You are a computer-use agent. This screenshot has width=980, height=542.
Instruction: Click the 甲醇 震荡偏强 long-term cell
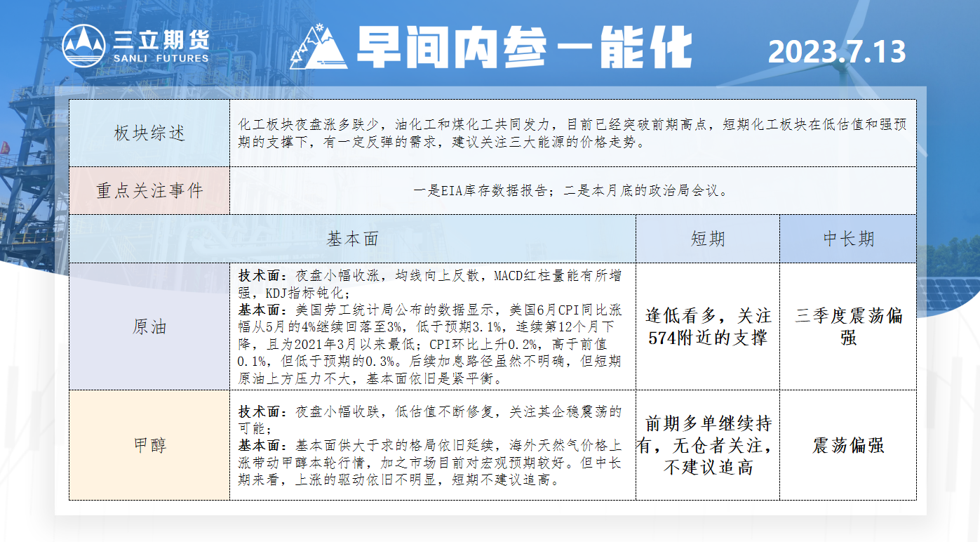(848, 445)
